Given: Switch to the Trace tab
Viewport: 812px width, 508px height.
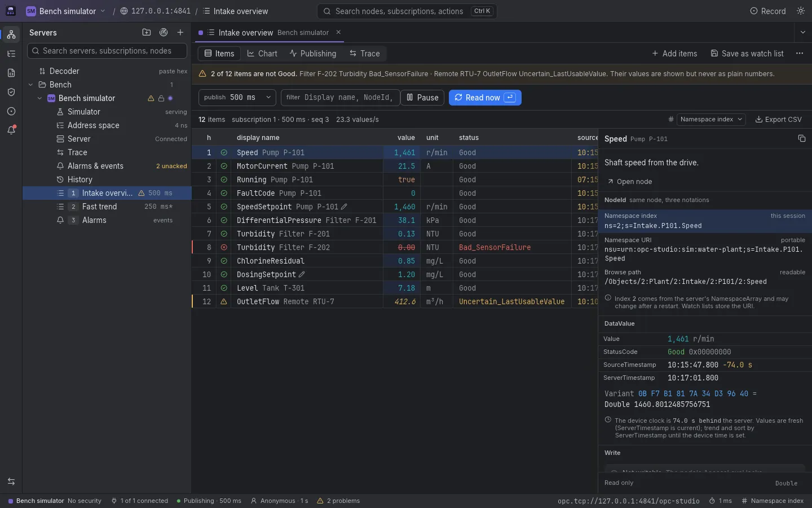Looking at the screenshot, I should click(364, 54).
